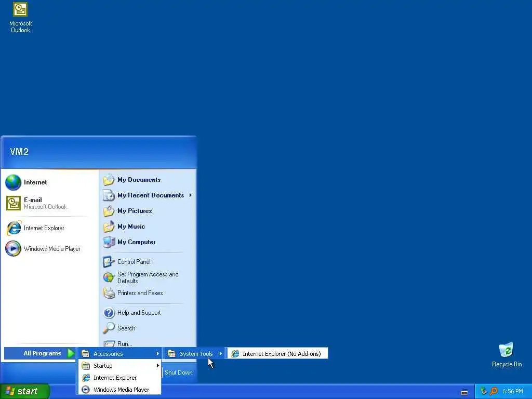Open Printers and Faxes icon
The image size is (532, 399).
coord(109,293)
